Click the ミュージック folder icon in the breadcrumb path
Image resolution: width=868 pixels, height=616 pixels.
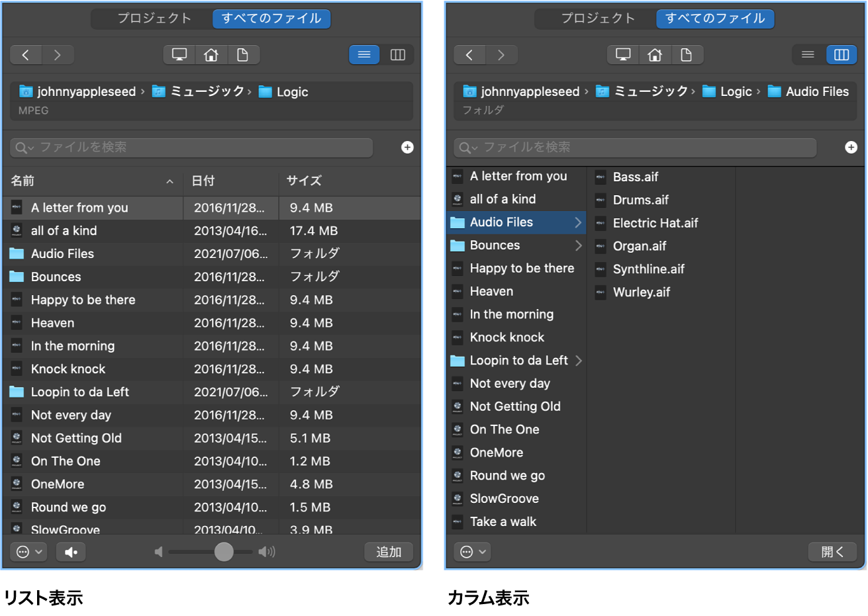tap(158, 91)
